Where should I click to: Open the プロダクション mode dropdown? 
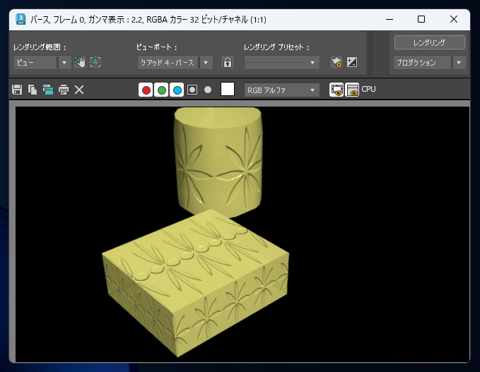click(429, 62)
